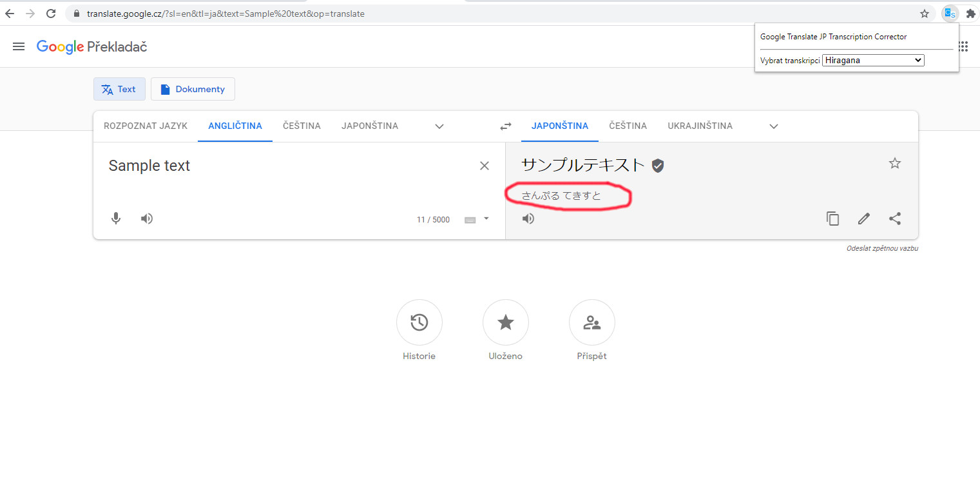The image size is (980, 499).
Task: Select the ROZPOZNAT JAZYK source tab
Action: [x=146, y=126]
